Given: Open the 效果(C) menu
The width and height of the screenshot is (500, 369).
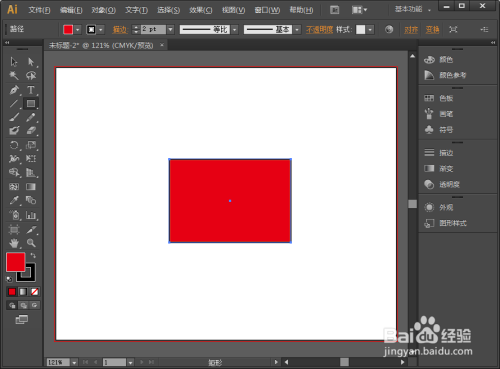Looking at the screenshot, I should (x=201, y=10).
